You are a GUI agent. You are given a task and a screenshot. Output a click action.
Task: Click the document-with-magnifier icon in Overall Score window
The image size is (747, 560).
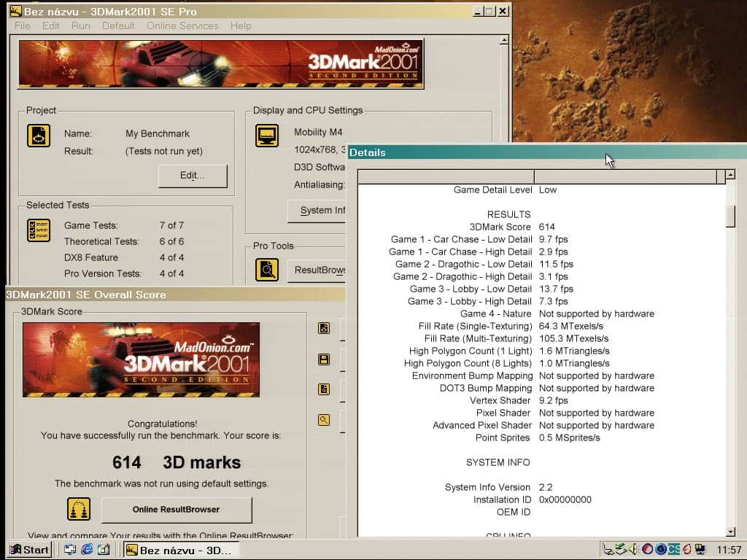point(324,389)
